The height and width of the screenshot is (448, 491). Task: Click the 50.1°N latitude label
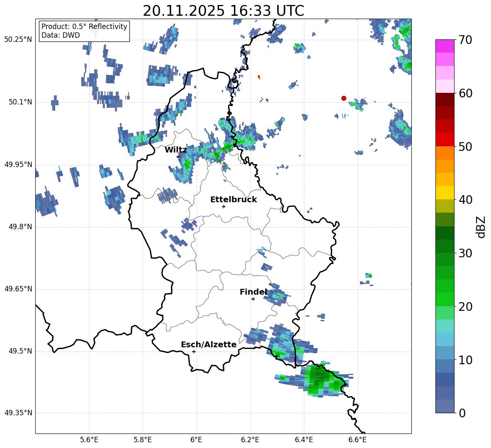click(20, 102)
